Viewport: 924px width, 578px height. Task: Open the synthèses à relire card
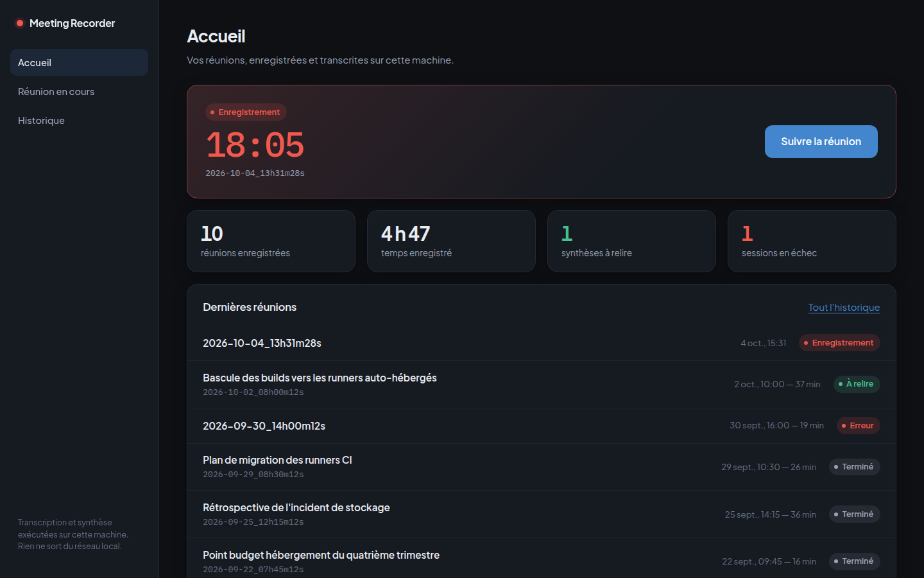tap(631, 241)
